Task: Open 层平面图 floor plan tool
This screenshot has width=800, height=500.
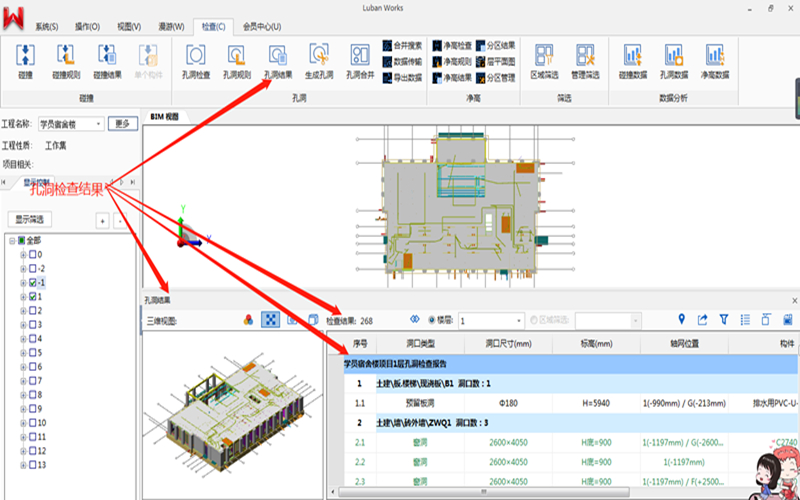Action: [495, 62]
